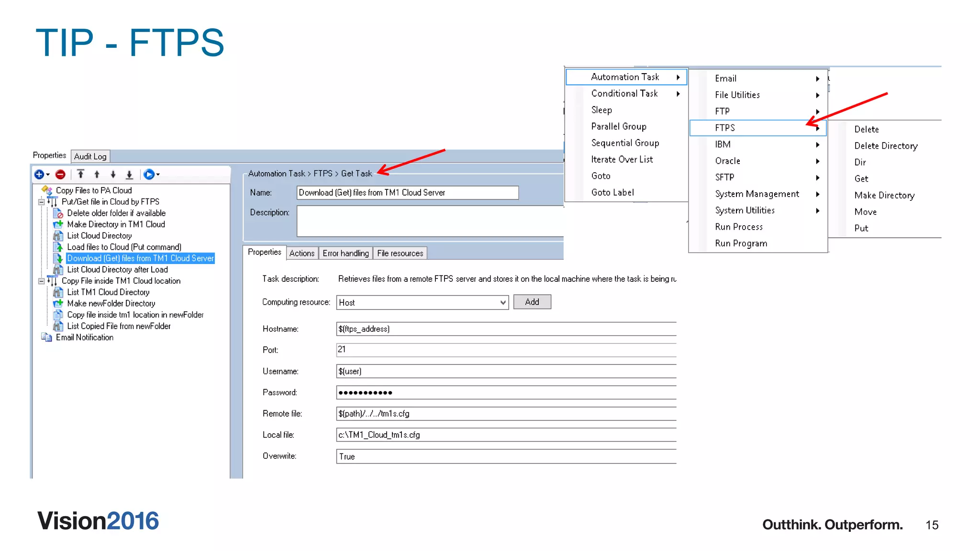Click the Delete older folder task icon
The image size is (980, 551).
(x=58, y=213)
